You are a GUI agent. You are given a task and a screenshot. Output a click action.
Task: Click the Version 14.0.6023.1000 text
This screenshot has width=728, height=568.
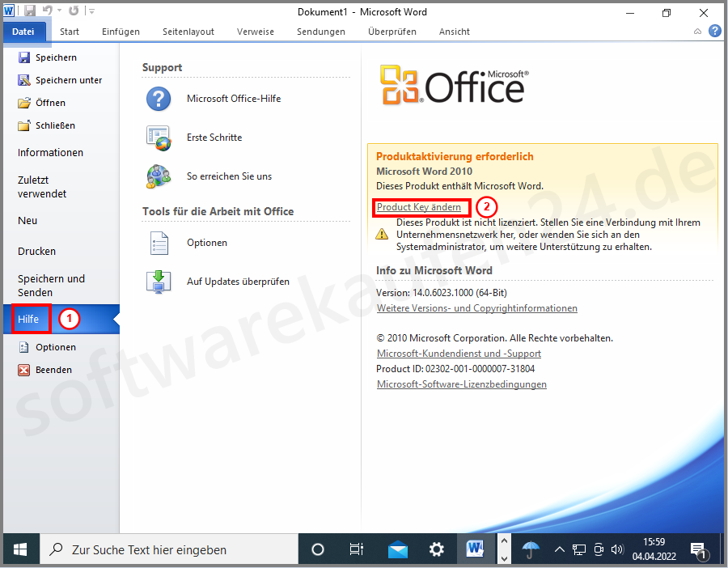[441, 293]
